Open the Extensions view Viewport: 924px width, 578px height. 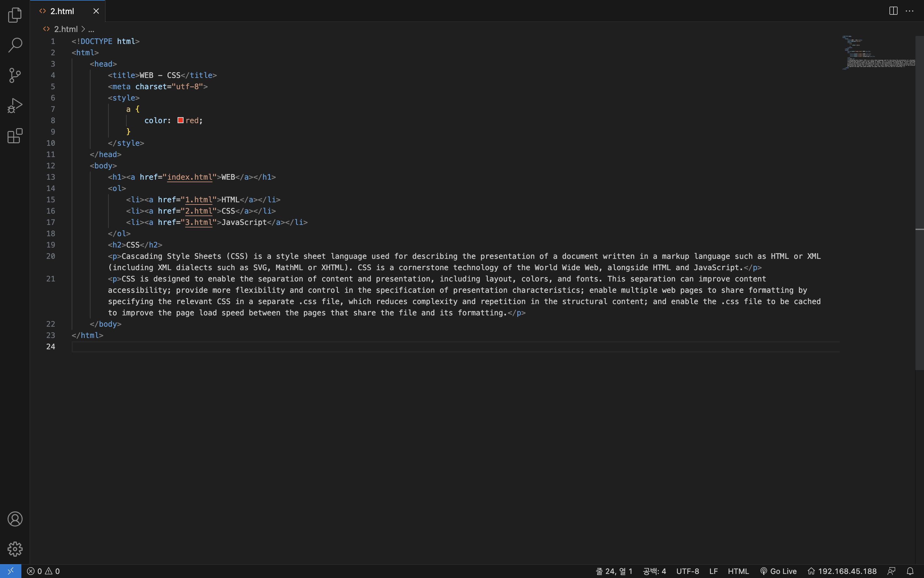[14, 136]
